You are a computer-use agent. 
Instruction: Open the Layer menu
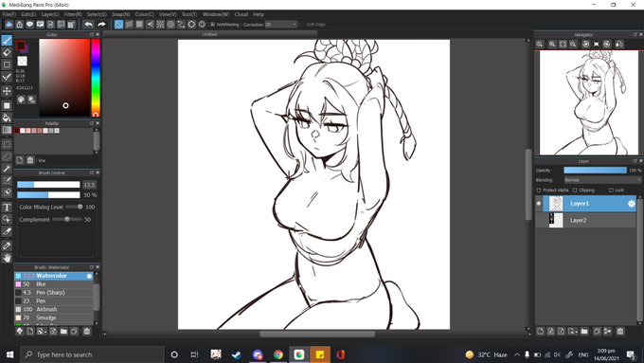[x=49, y=14]
